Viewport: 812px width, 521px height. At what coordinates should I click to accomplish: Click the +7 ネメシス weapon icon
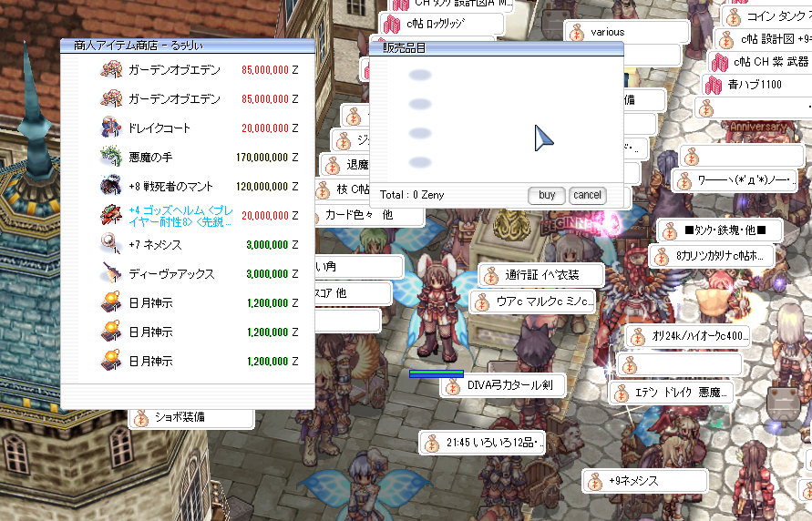click(111, 244)
